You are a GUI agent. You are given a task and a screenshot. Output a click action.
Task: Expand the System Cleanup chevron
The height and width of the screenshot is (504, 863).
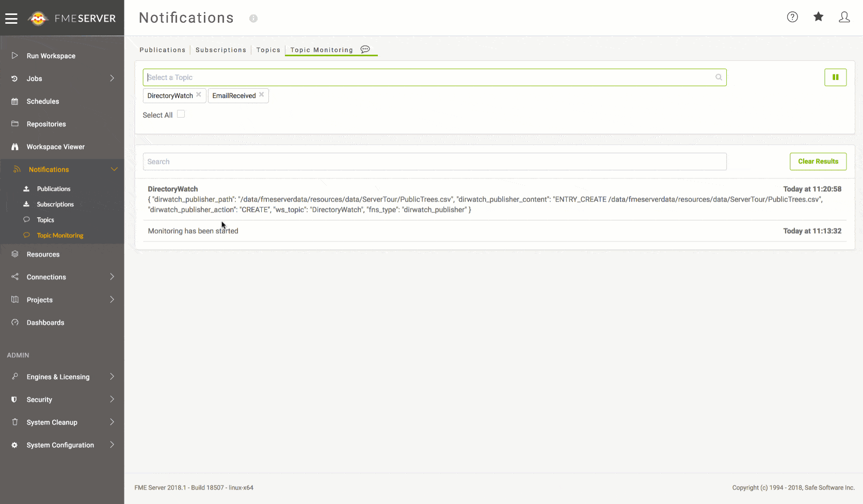tap(112, 422)
